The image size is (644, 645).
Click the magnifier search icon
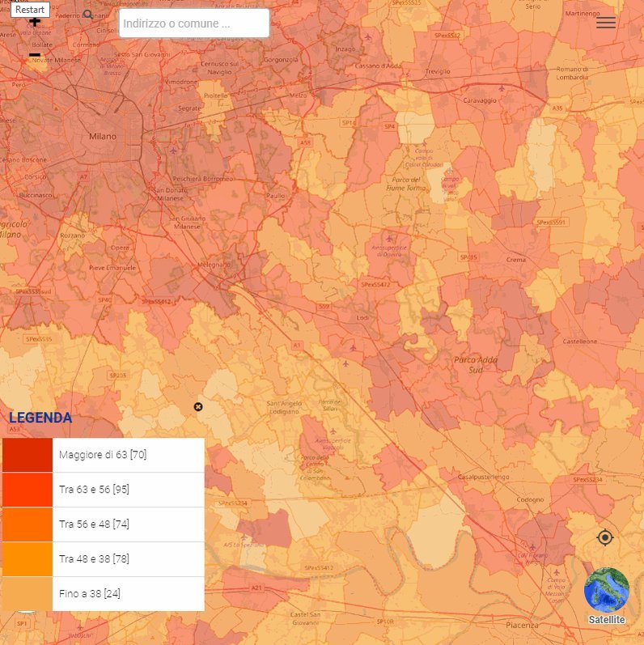(x=88, y=15)
